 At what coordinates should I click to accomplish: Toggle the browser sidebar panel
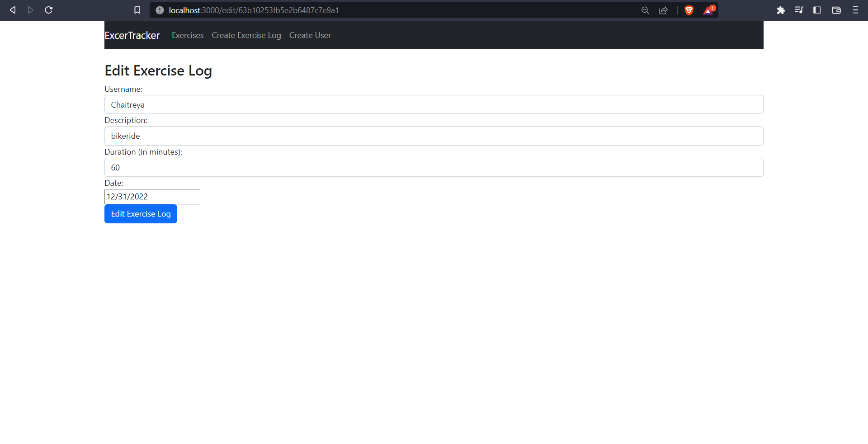(817, 10)
